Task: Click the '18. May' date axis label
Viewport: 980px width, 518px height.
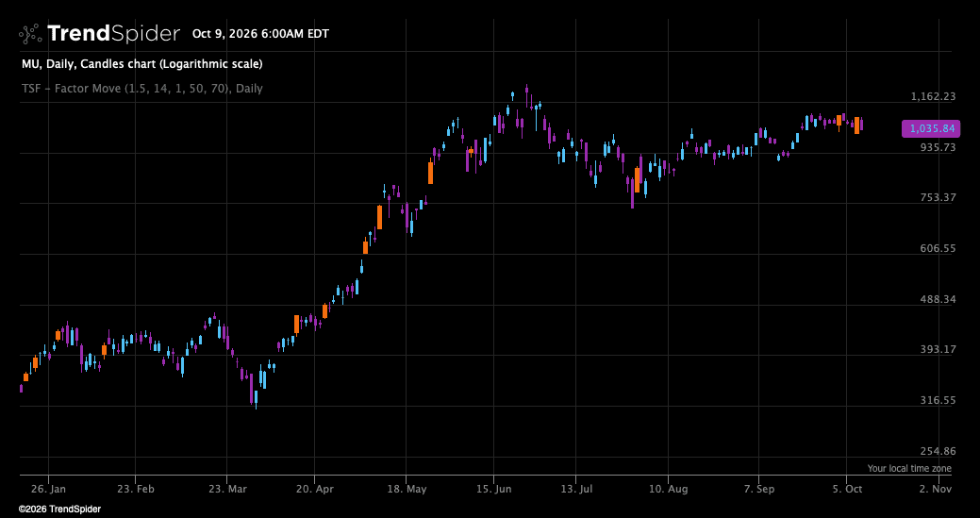Action: pos(406,489)
